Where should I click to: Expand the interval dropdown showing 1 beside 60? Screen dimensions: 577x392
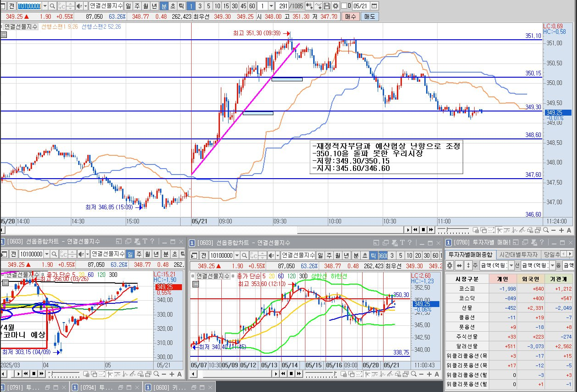272,6
